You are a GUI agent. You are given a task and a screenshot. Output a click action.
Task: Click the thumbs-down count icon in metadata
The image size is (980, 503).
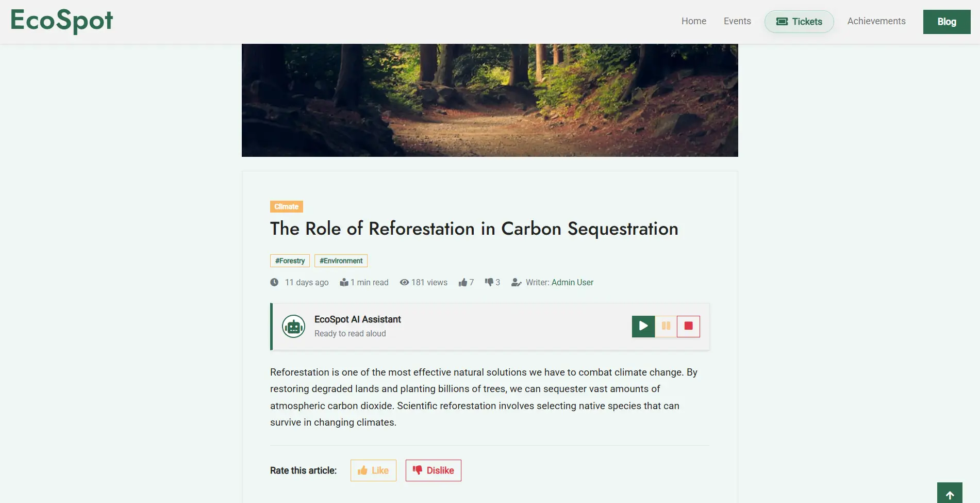[x=489, y=282]
